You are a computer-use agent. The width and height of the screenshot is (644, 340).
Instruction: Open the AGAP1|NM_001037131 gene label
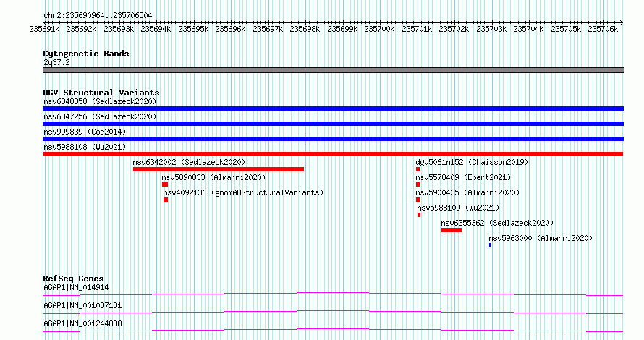[82, 305]
